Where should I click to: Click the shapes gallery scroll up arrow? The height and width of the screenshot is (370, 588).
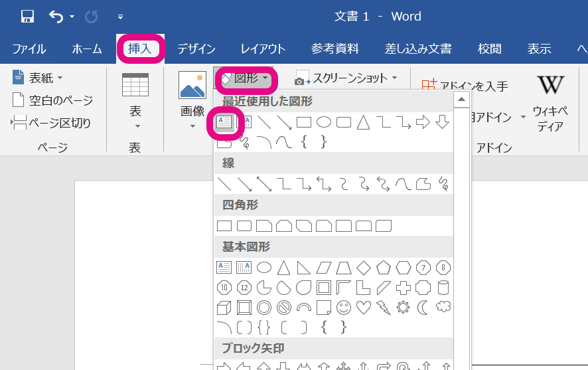(x=462, y=100)
